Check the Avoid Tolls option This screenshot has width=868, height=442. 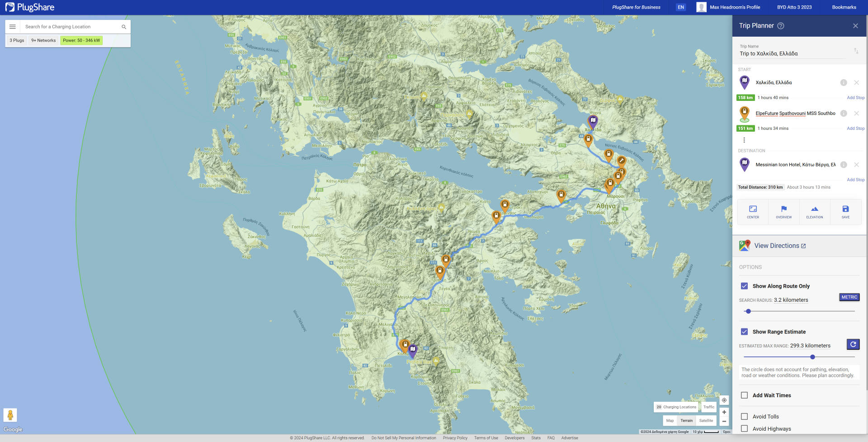click(744, 417)
